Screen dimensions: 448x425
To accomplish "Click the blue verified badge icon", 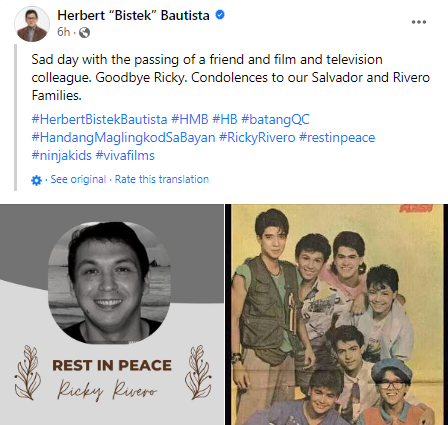I will pyautogui.click(x=220, y=15).
